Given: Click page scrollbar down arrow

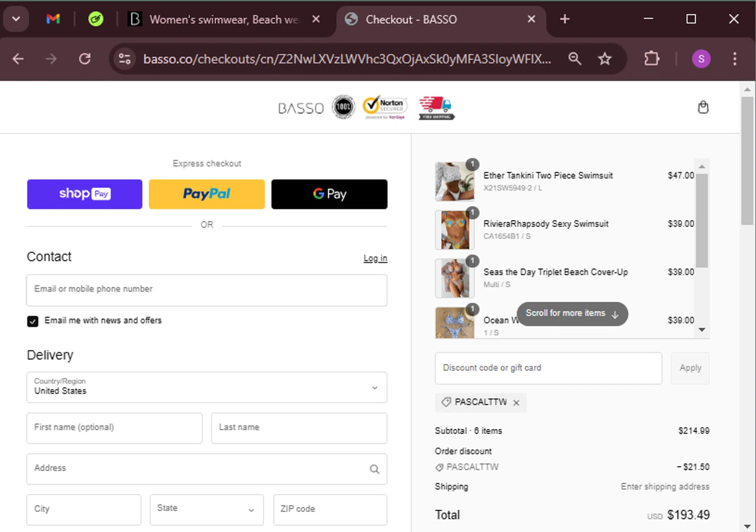Looking at the screenshot, I should (x=747, y=526).
